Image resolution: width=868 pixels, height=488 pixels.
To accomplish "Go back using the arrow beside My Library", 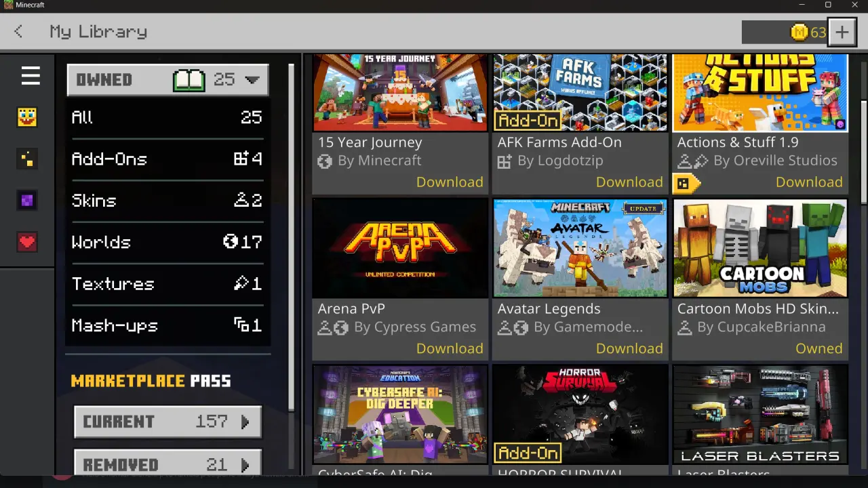I will coord(18,31).
